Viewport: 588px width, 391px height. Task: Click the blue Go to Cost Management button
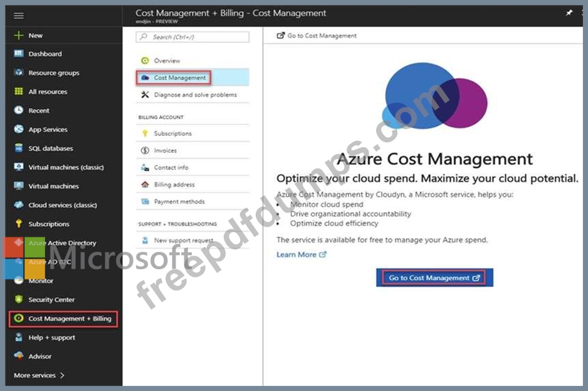tap(434, 278)
